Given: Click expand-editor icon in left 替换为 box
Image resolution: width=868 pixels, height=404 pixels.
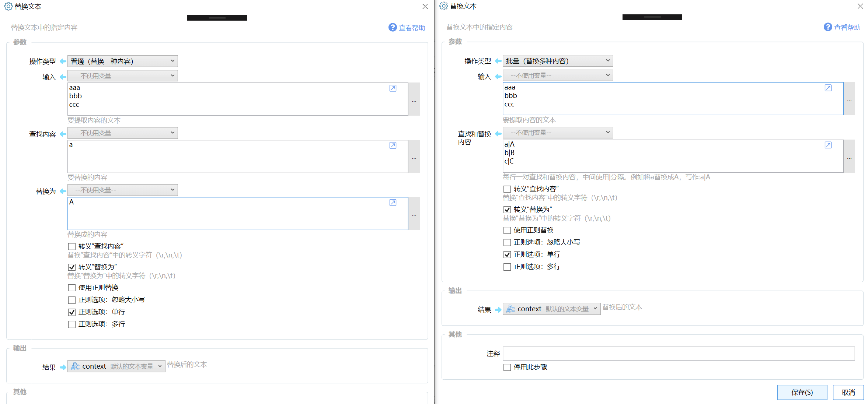Looking at the screenshot, I should [x=393, y=203].
